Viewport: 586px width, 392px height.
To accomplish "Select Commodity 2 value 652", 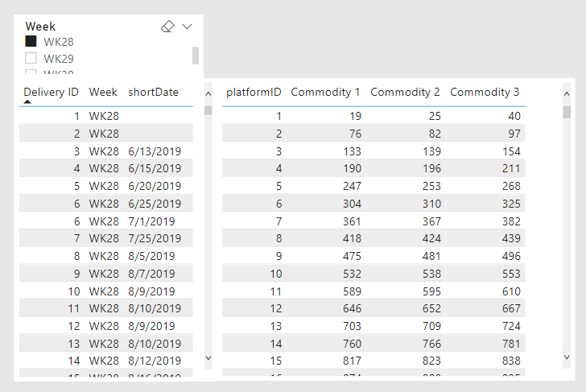I will point(432,308).
